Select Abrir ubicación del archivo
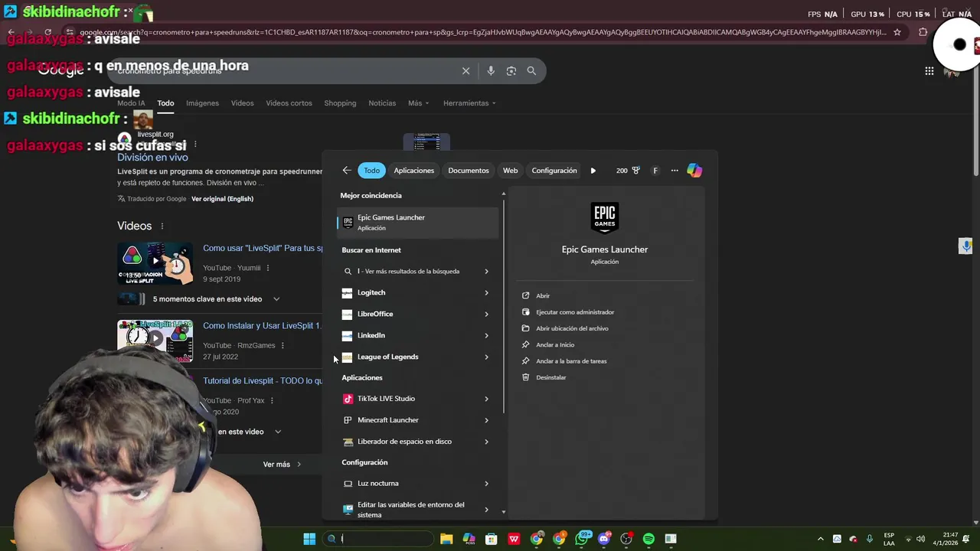 [x=572, y=328]
